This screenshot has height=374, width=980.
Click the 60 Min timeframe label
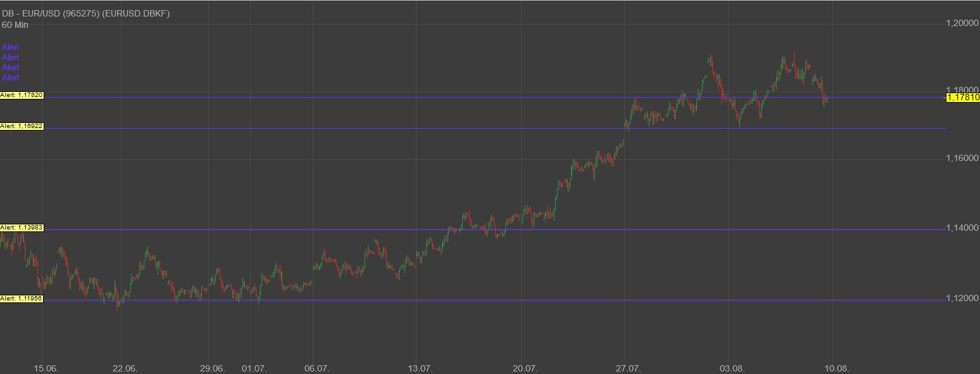[x=15, y=25]
